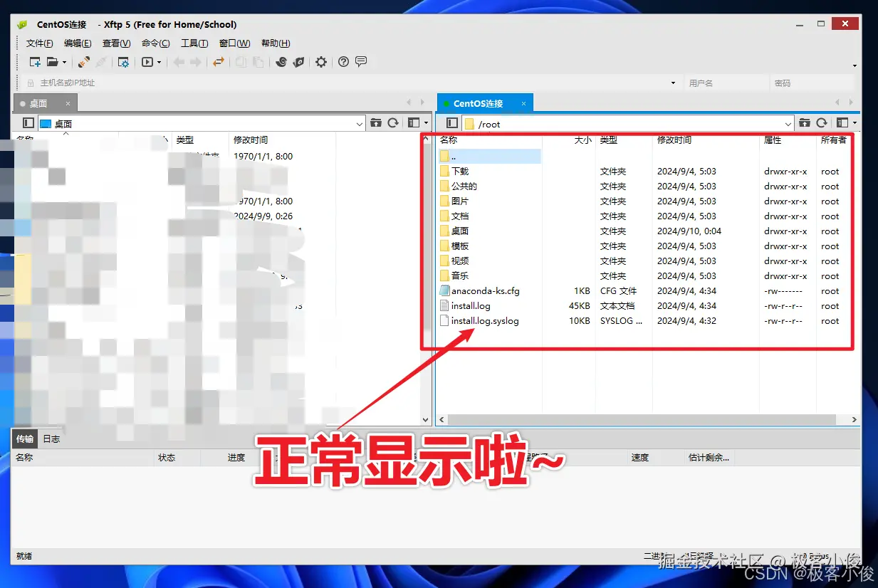Click the Copy toolbar icon
878x588 pixels.
coord(241,62)
